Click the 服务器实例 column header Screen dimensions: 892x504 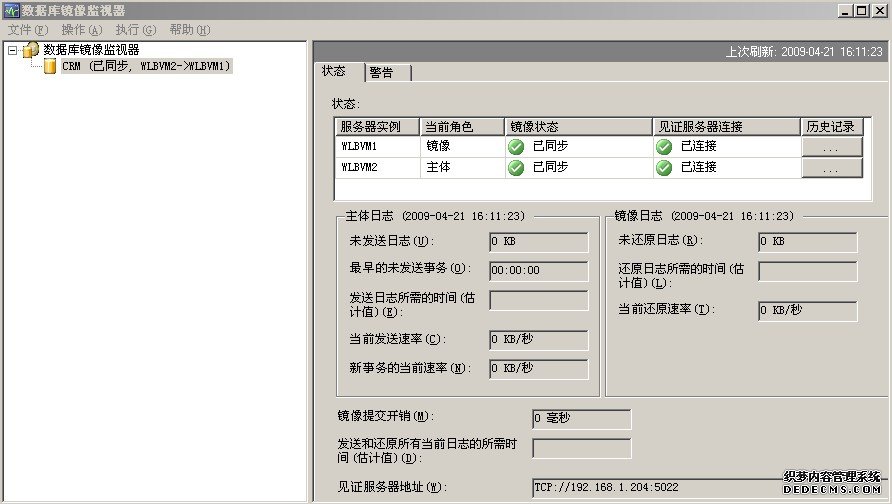click(x=377, y=127)
